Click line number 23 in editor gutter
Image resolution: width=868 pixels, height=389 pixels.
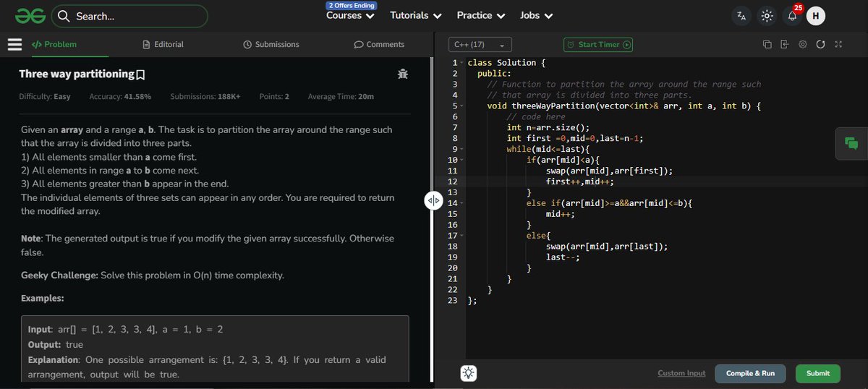click(x=454, y=301)
